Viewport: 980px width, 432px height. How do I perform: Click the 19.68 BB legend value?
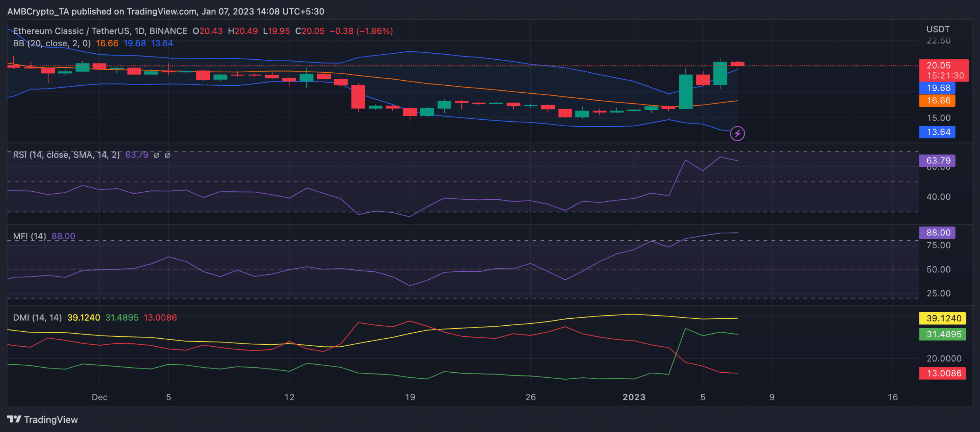tap(135, 43)
